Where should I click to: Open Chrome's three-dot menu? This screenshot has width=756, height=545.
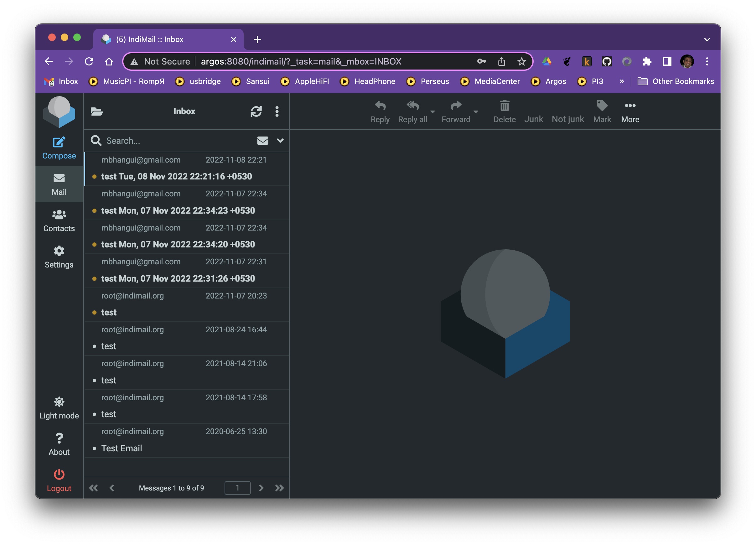(707, 61)
